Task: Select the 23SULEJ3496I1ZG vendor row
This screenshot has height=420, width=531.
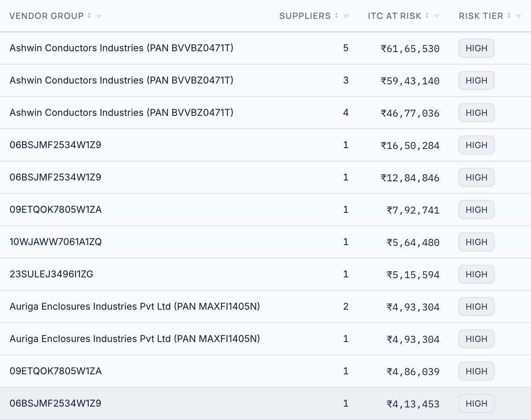Action: pos(265,274)
